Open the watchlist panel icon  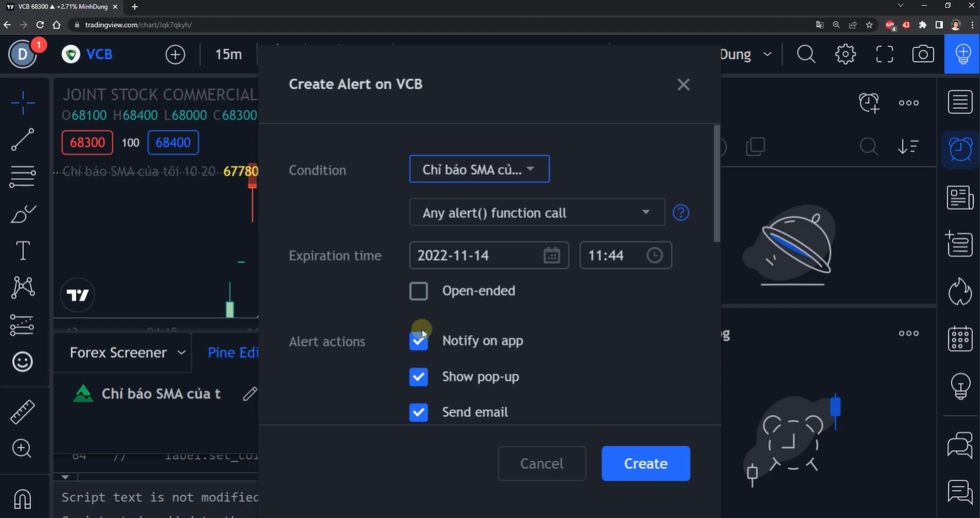[x=960, y=102]
